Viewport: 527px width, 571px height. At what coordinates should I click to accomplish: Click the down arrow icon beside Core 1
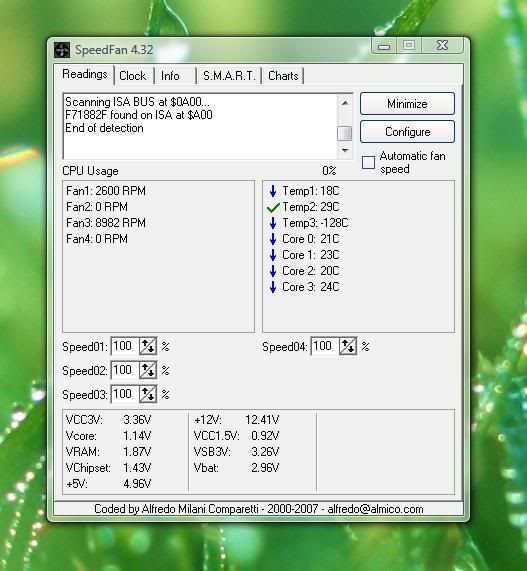(273, 255)
